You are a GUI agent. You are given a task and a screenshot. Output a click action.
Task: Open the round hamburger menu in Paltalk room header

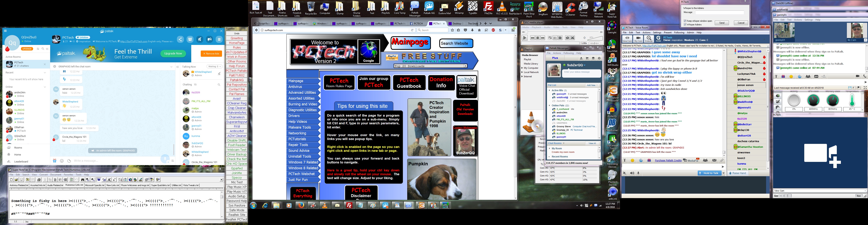pos(219,40)
